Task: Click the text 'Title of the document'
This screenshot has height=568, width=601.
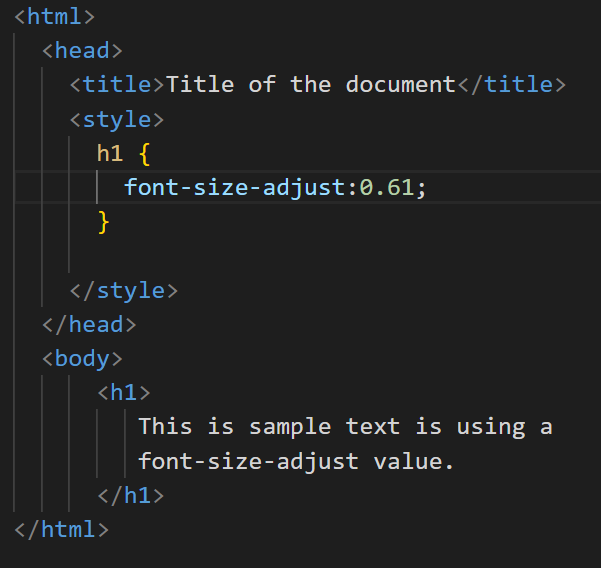Action: 311,85
